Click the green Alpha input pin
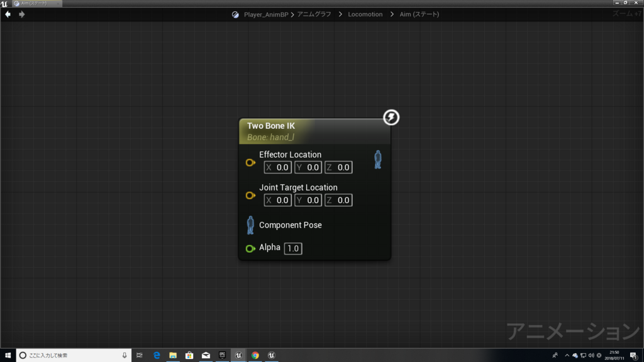Image resolution: width=644 pixels, height=362 pixels. (x=250, y=248)
